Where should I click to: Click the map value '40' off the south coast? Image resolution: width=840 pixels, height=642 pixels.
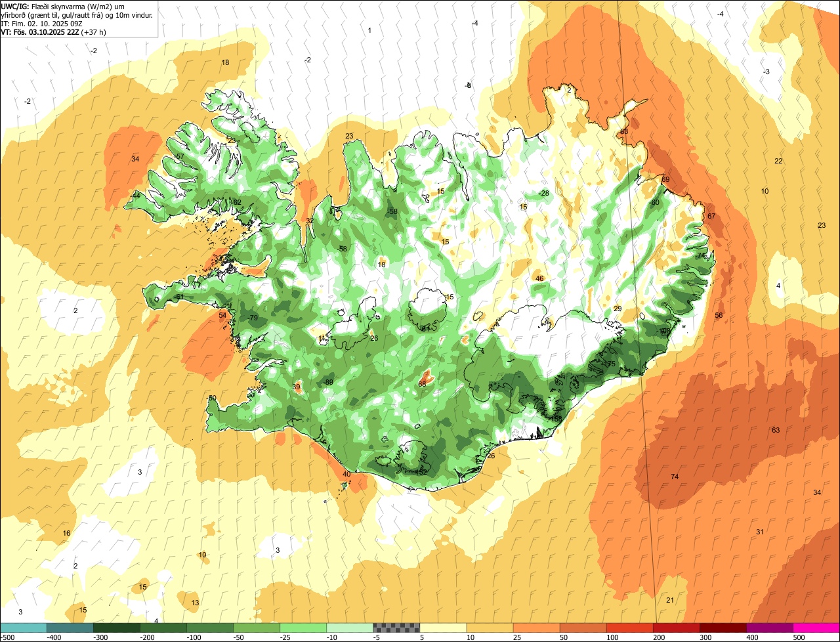coord(346,474)
